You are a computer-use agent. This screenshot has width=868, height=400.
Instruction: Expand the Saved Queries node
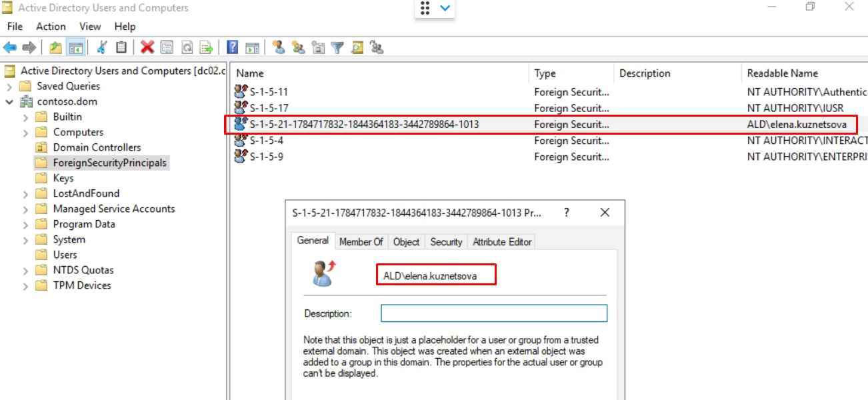[9, 87]
